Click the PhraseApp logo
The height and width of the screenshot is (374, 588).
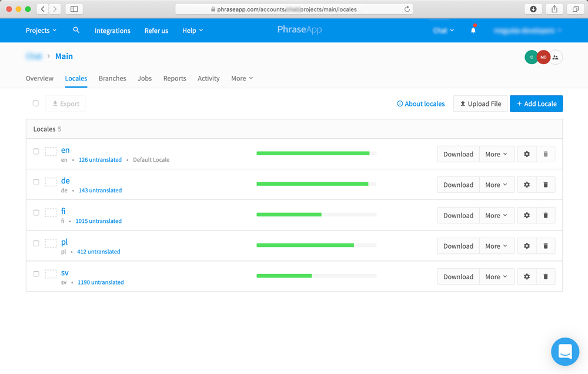[300, 29]
